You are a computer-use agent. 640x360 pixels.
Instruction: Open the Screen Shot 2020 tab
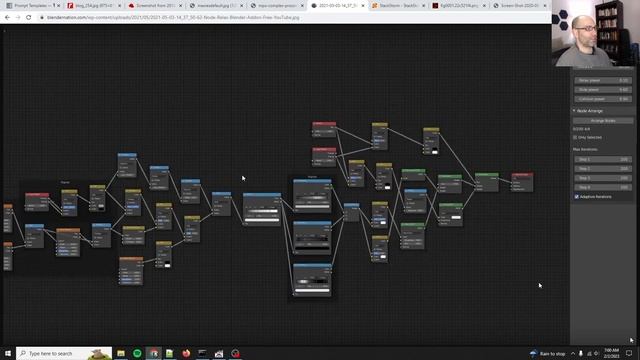(x=521, y=6)
